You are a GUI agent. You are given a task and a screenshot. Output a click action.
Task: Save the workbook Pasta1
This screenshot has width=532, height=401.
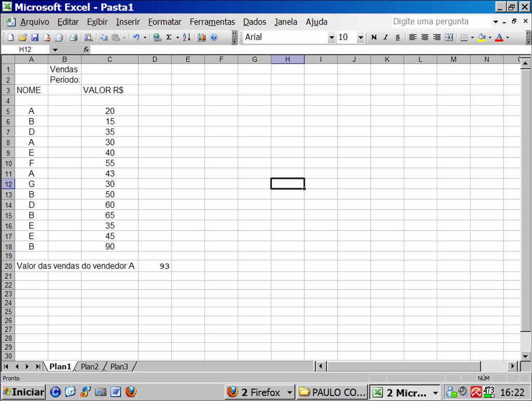pos(34,37)
